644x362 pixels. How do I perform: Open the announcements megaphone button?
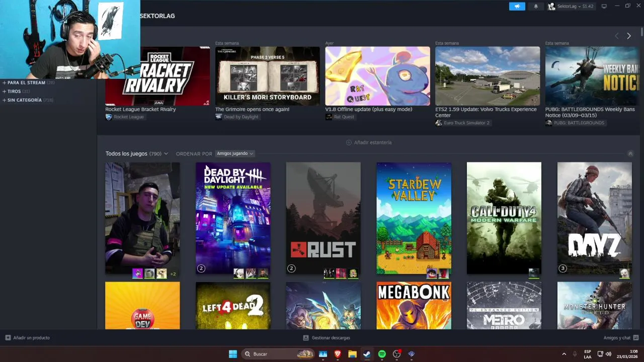tap(517, 6)
